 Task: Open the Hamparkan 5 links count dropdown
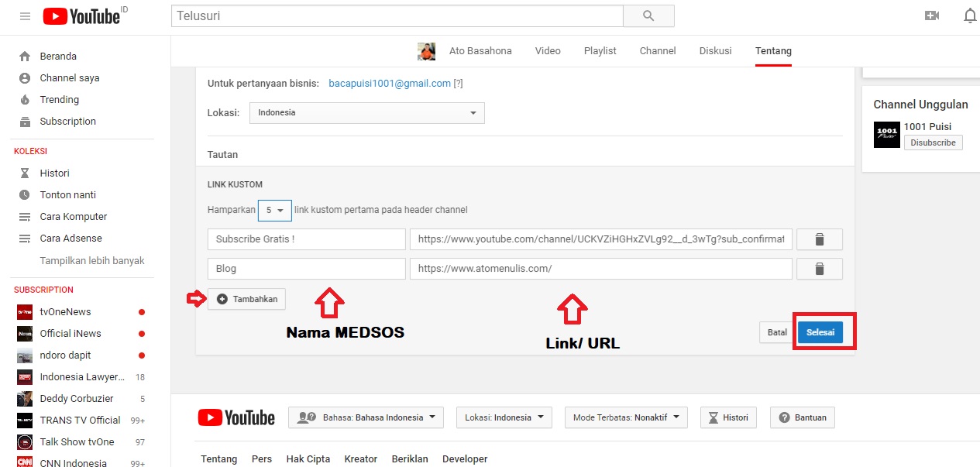coord(274,210)
